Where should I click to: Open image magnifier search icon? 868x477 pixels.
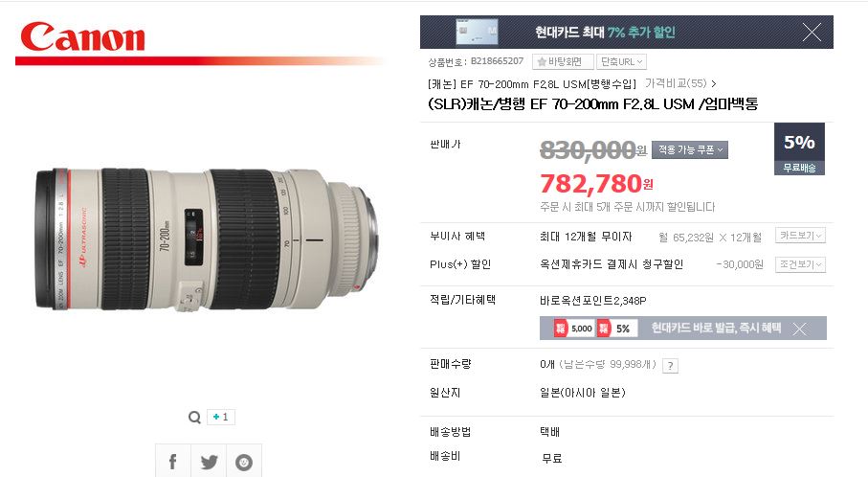194,418
